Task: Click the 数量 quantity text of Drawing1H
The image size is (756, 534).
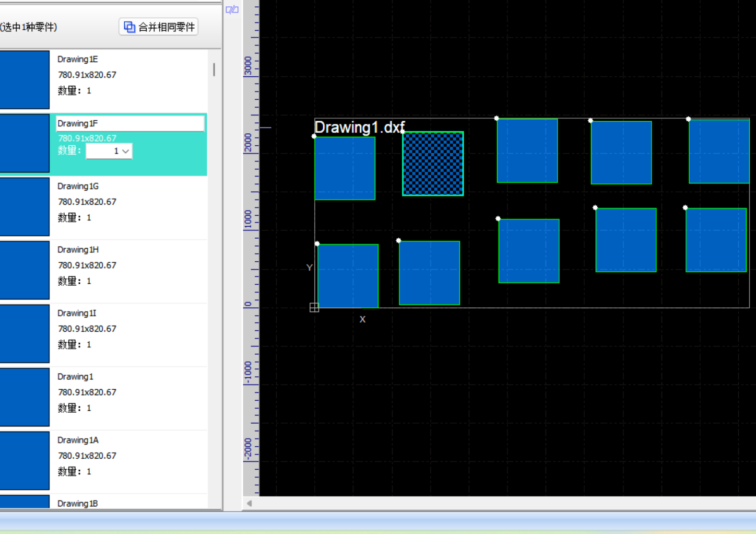Action: tap(74, 281)
